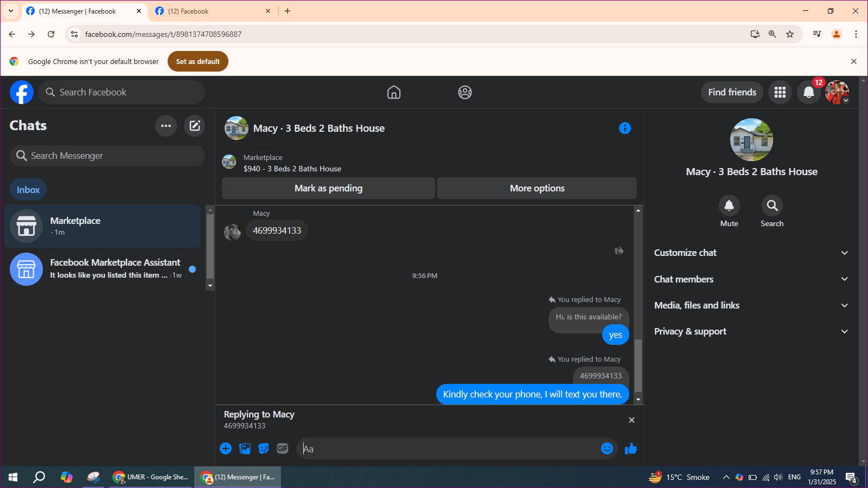Open UMER - Google Sheets taskbar window
The image size is (868, 488).
pos(150,477)
